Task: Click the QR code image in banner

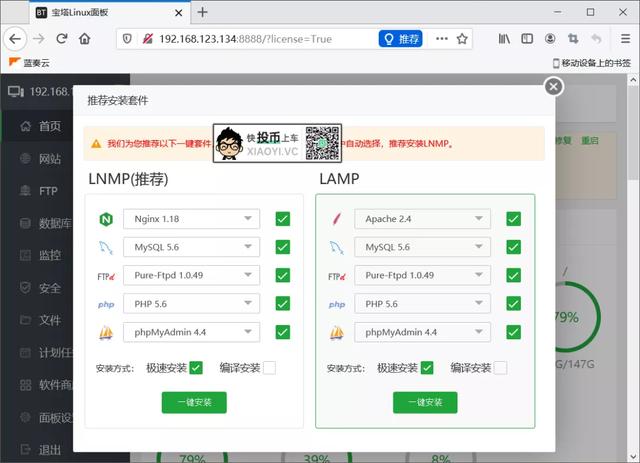Action: pos(322,143)
